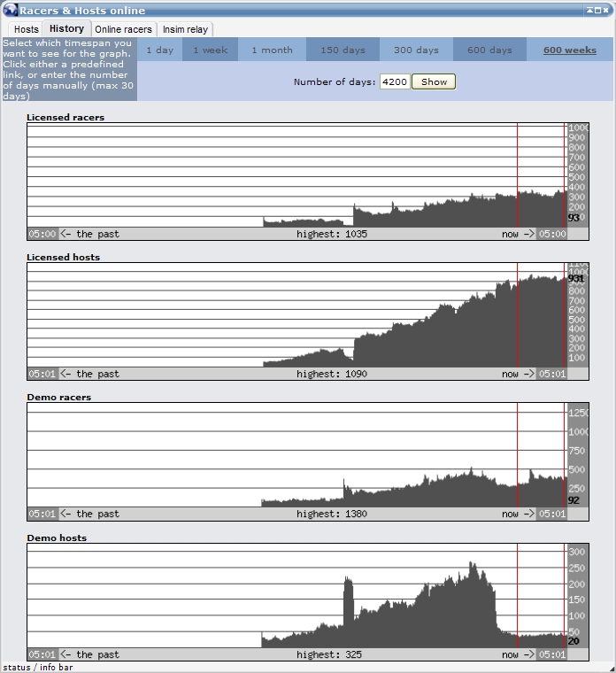Click 'status / info bar' text
Screen dimensions: 616x673
[38, 668]
